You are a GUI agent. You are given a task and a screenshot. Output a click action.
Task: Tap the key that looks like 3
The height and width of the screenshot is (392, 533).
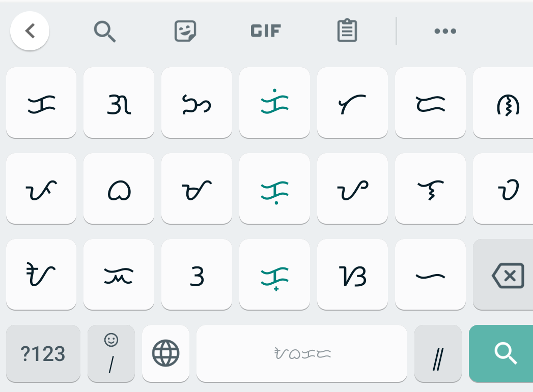pyautogui.click(x=197, y=275)
